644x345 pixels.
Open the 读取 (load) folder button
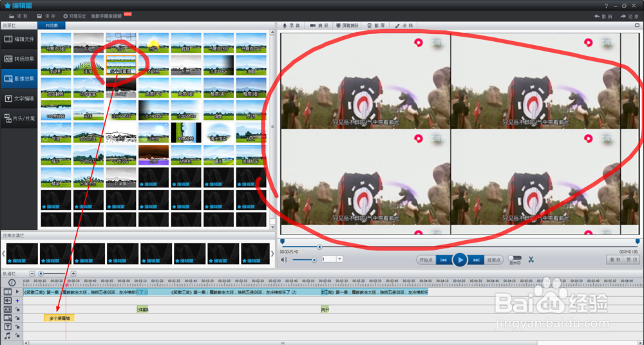click(18, 16)
